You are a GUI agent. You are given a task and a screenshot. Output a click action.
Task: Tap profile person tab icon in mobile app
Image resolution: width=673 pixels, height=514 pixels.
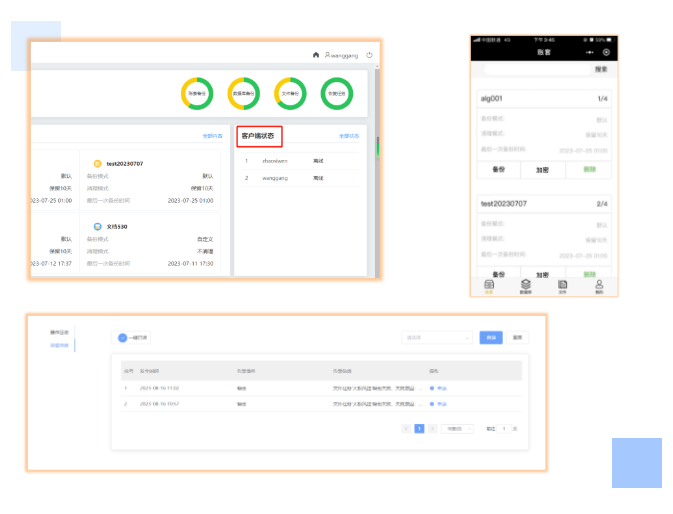tap(599, 286)
